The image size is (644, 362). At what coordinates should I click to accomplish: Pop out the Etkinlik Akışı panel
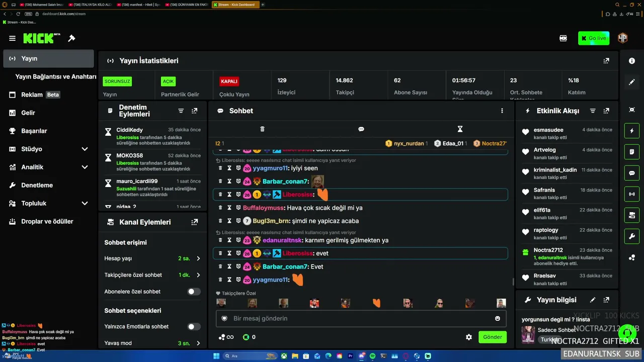coord(606,111)
